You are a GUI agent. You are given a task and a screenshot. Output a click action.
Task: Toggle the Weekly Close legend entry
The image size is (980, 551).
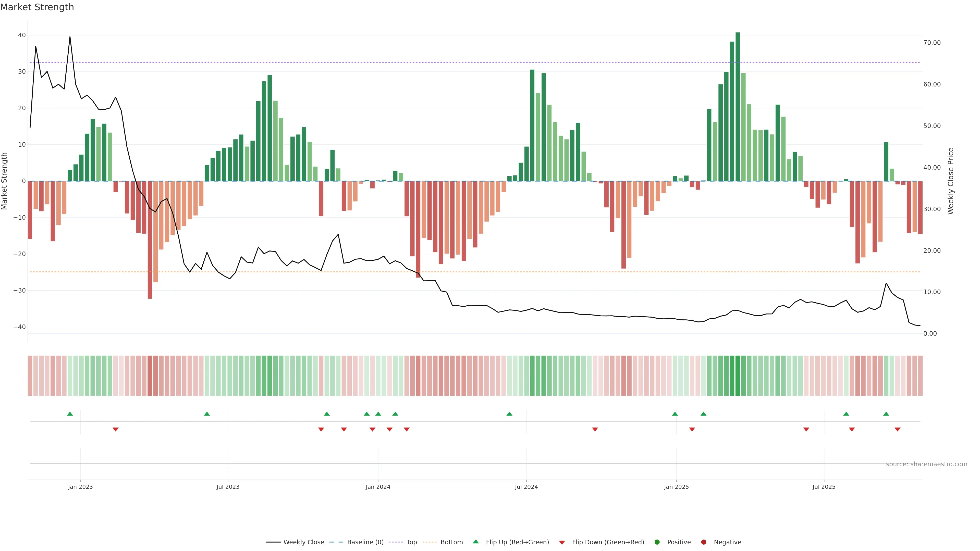click(x=303, y=542)
